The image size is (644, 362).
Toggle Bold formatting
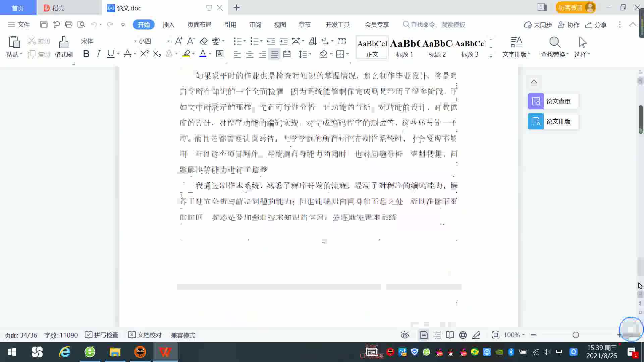86,54
